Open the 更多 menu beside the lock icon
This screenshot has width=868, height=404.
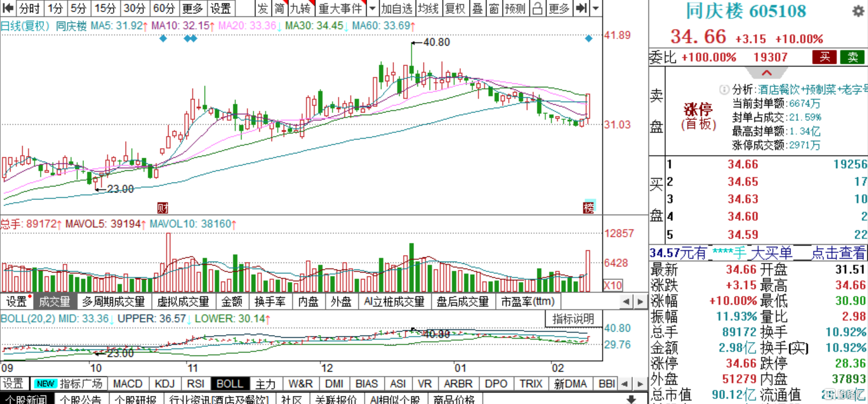coord(559,8)
